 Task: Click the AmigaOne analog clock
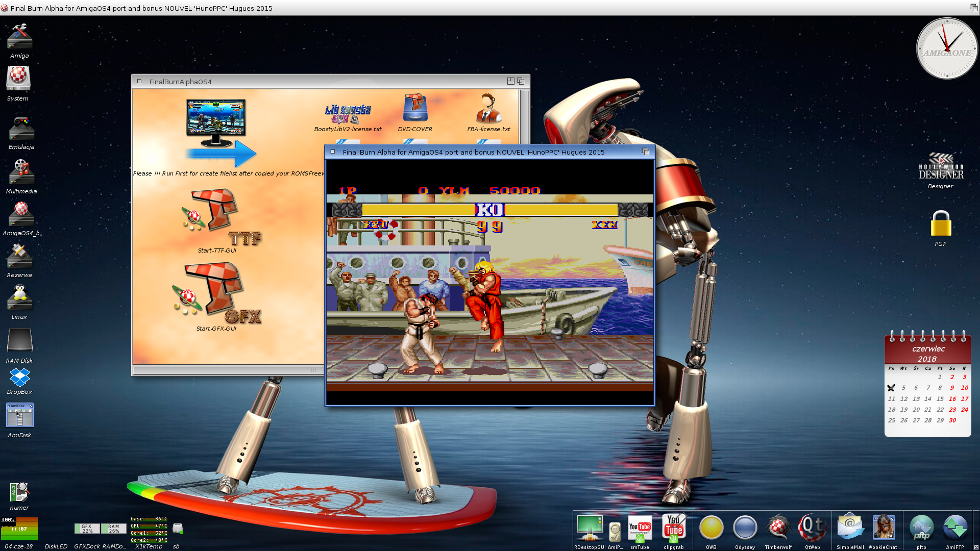[x=947, y=49]
